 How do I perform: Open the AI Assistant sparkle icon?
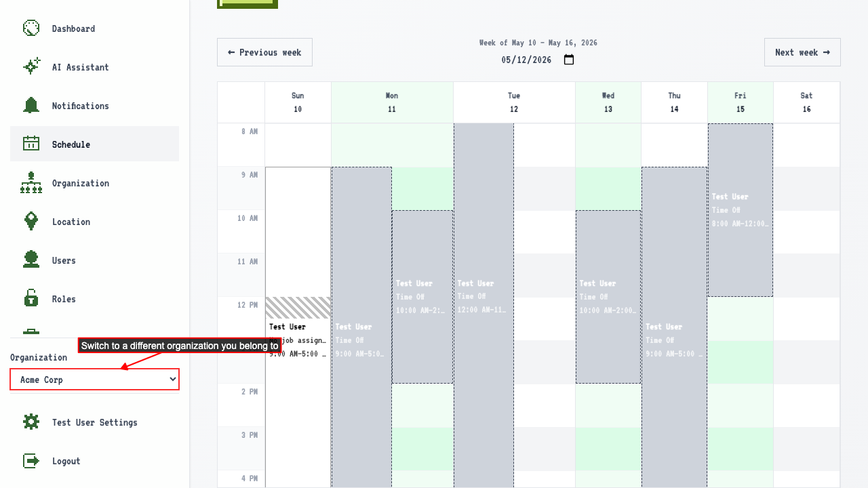coord(31,67)
